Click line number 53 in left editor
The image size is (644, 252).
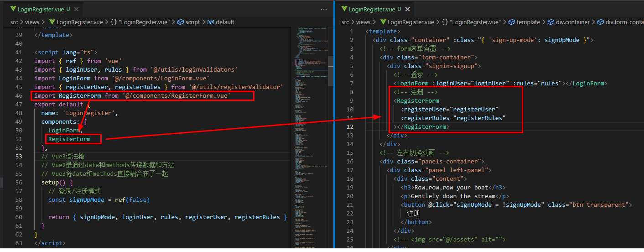tap(19, 156)
